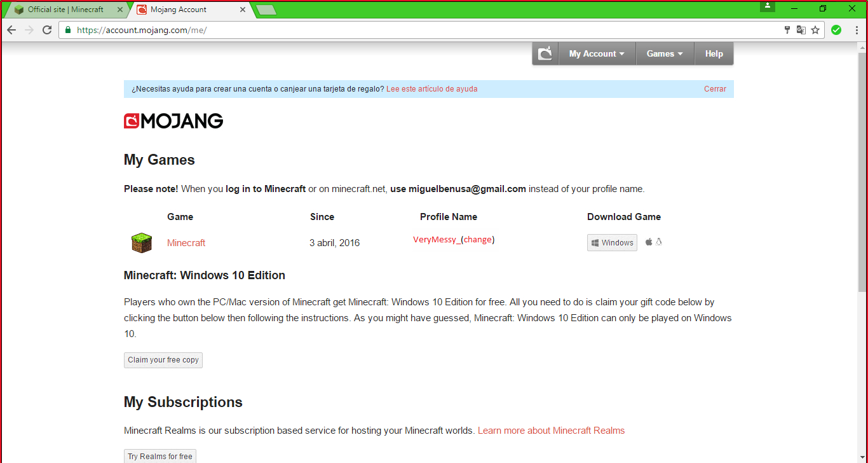Dismiss the banner with Cerrar
The width and height of the screenshot is (868, 463).
tap(715, 89)
